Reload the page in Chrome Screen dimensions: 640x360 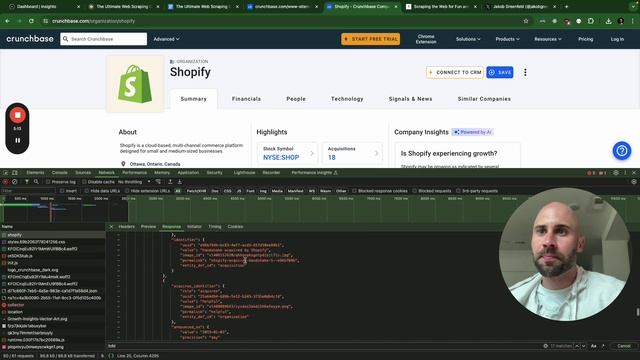pyautogui.click(x=31, y=21)
